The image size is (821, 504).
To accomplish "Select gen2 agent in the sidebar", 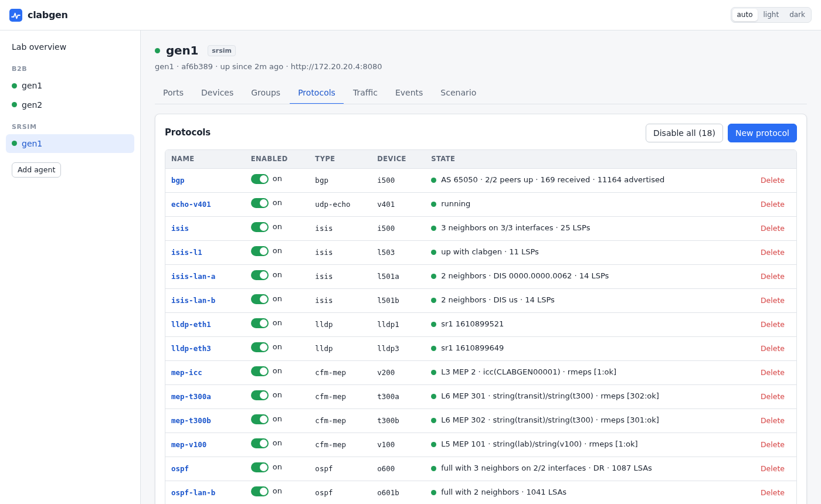I will (70, 105).
